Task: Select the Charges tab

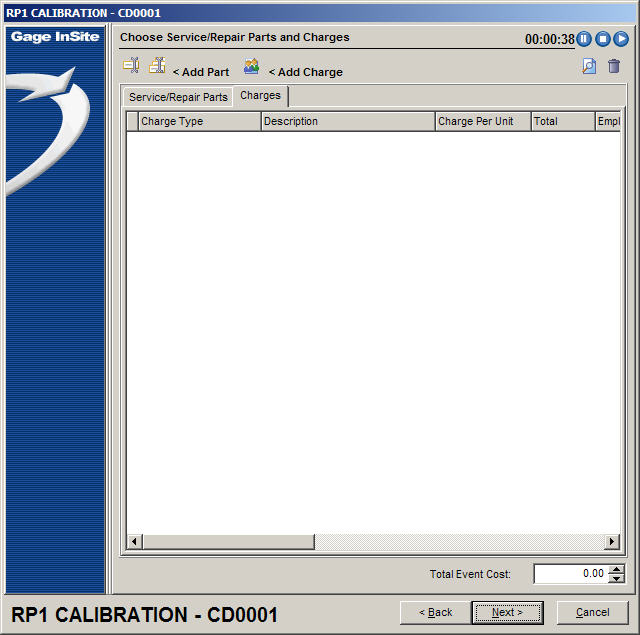Action: pos(260,96)
